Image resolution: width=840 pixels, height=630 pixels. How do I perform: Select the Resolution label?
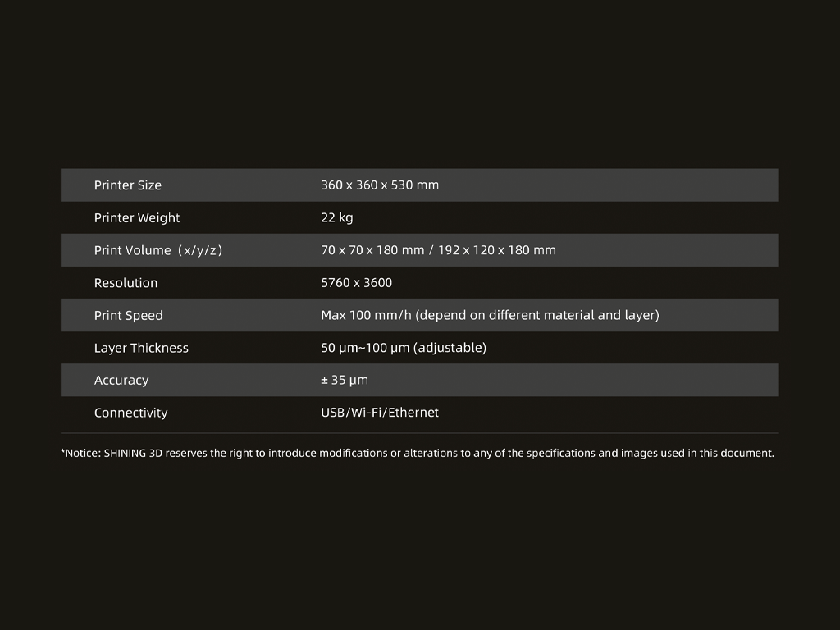coord(126,283)
